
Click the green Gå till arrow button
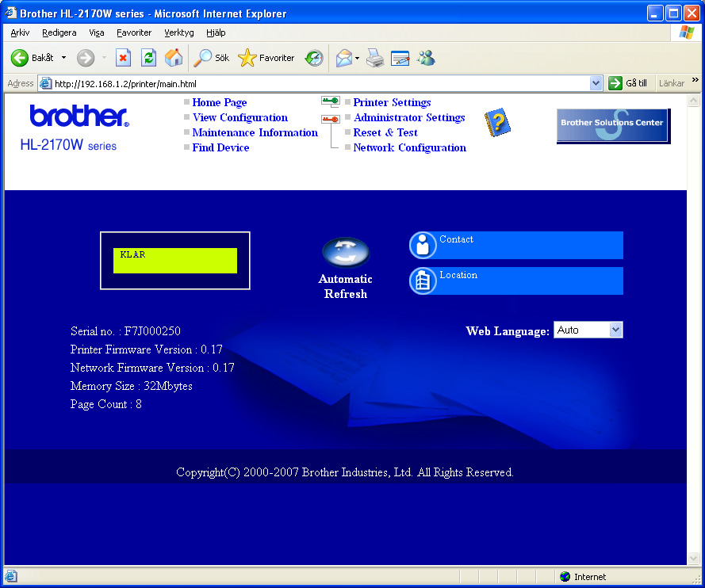tap(615, 83)
